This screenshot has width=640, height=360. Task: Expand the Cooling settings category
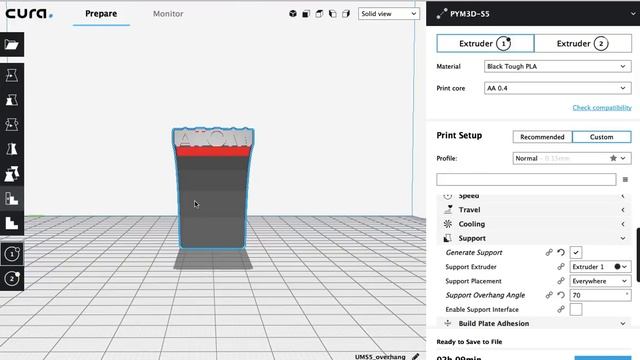pos(534,224)
